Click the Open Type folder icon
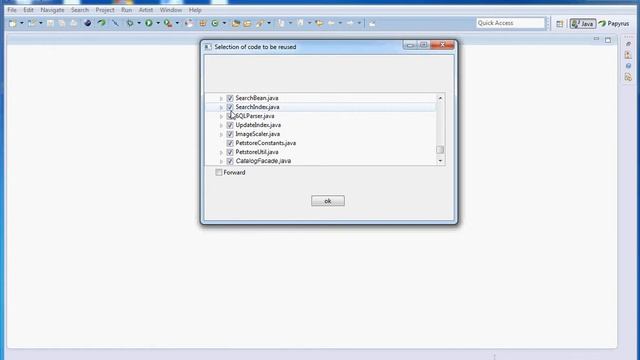This screenshot has height=360, width=640. tap(236, 23)
